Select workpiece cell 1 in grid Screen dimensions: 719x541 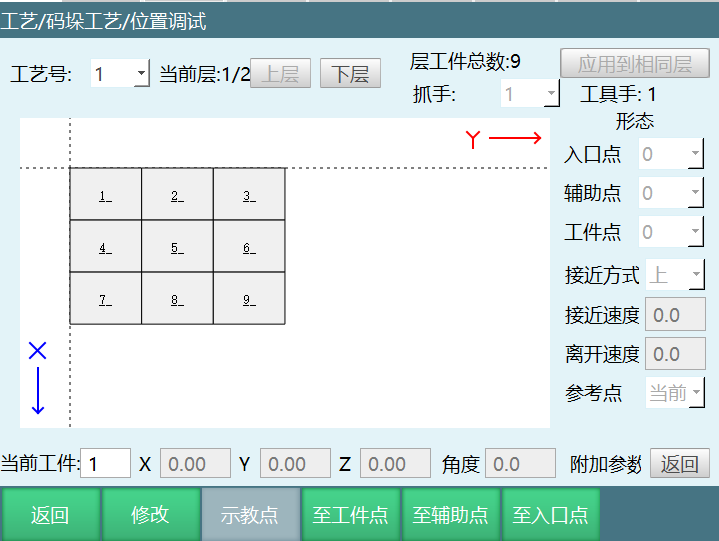point(105,195)
